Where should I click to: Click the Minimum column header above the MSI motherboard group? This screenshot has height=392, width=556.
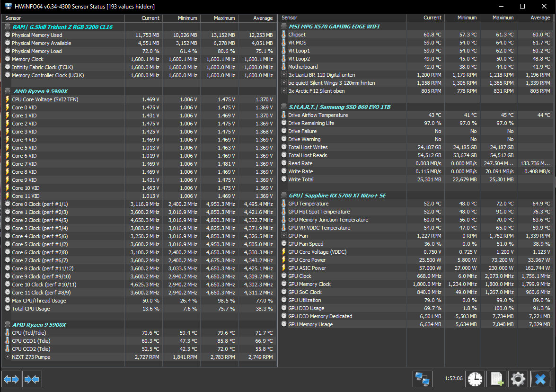[462, 18]
